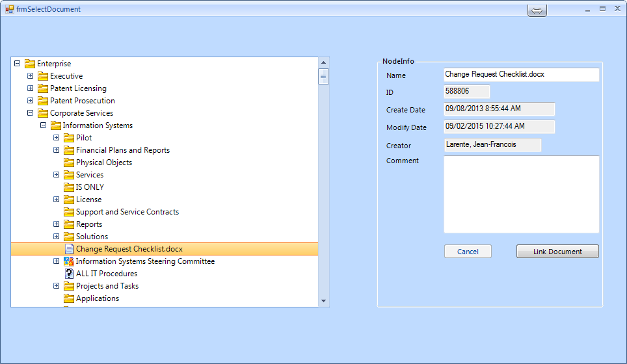Click the Reports folder icon
The width and height of the screenshot is (627, 364).
69,224
